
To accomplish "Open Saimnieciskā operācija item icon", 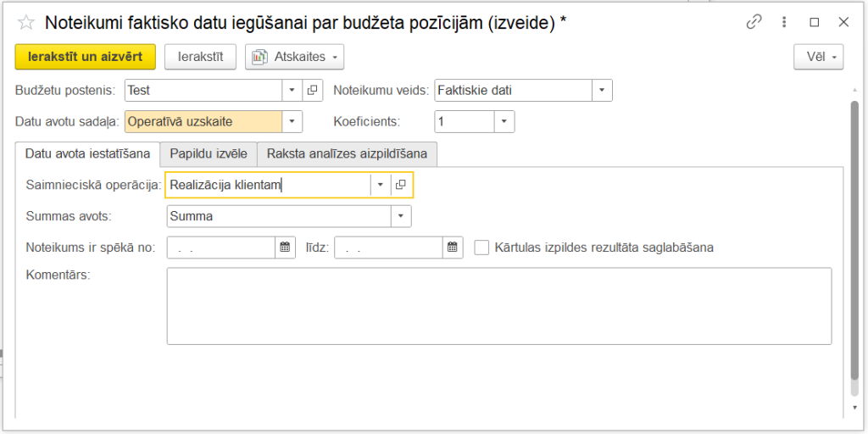I will click(401, 185).
